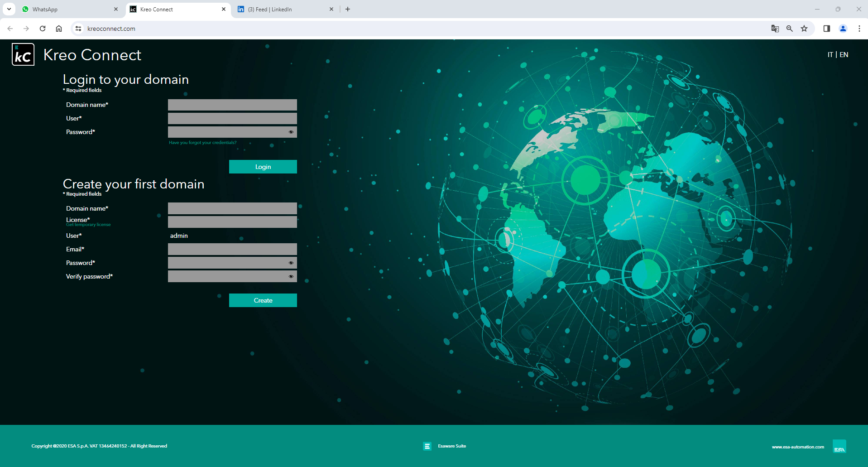This screenshot has width=868, height=467.
Task: Open the browser side panel icon
Action: [x=826, y=29]
